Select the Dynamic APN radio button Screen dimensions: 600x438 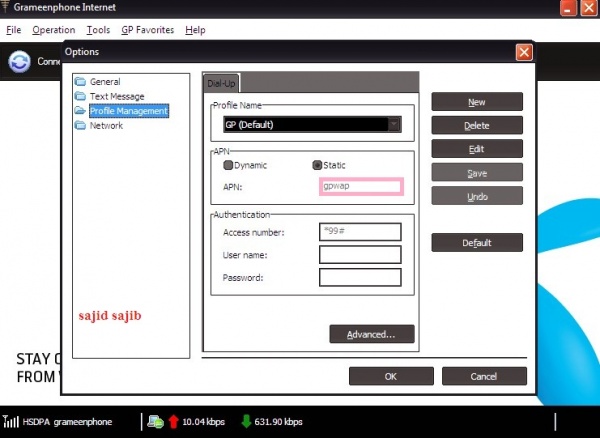228,165
